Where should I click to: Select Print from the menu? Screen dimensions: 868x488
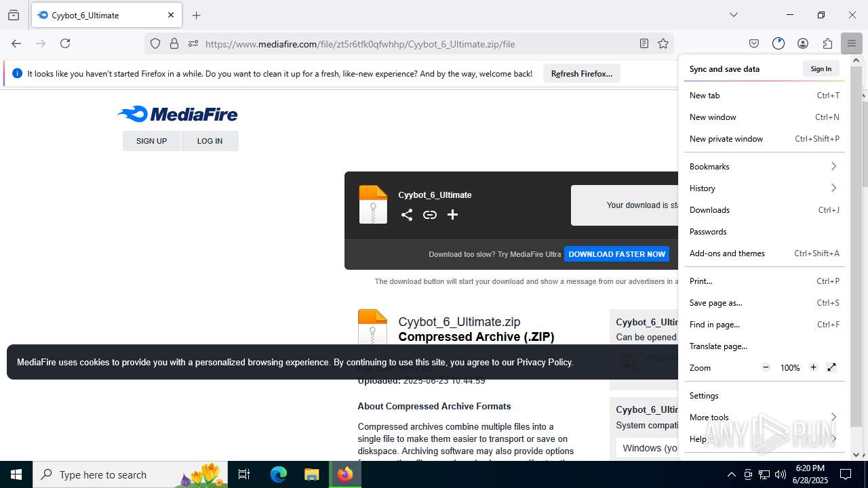coord(764,281)
